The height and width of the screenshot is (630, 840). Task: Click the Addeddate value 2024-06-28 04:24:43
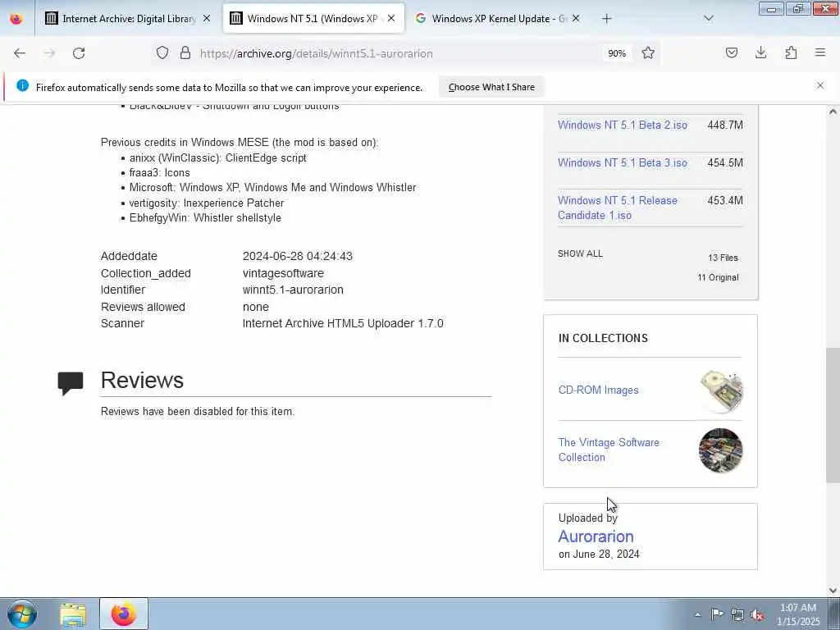tap(297, 256)
